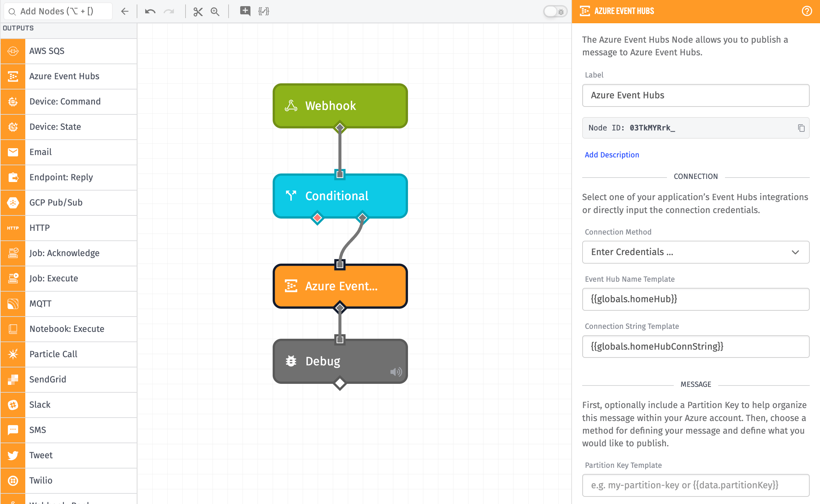The image size is (820, 504).
Task: Click the Particle Call star icon
Action: click(x=13, y=354)
